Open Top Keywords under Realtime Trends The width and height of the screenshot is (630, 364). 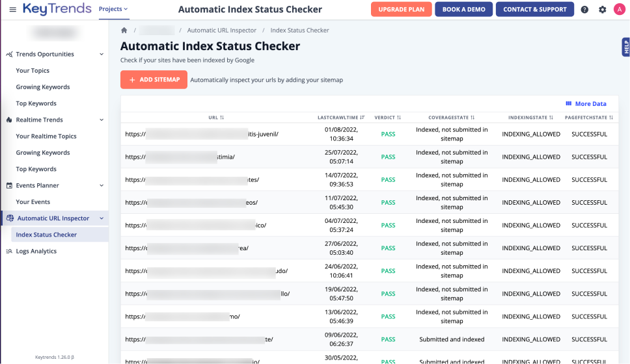(x=36, y=169)
